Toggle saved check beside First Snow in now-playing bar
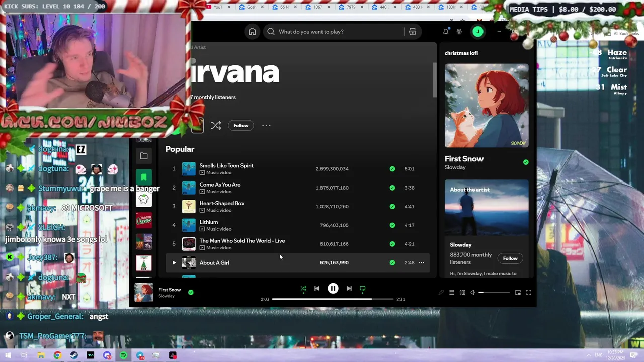Screen dimensions: 644x362 click(x=191, y=292)
